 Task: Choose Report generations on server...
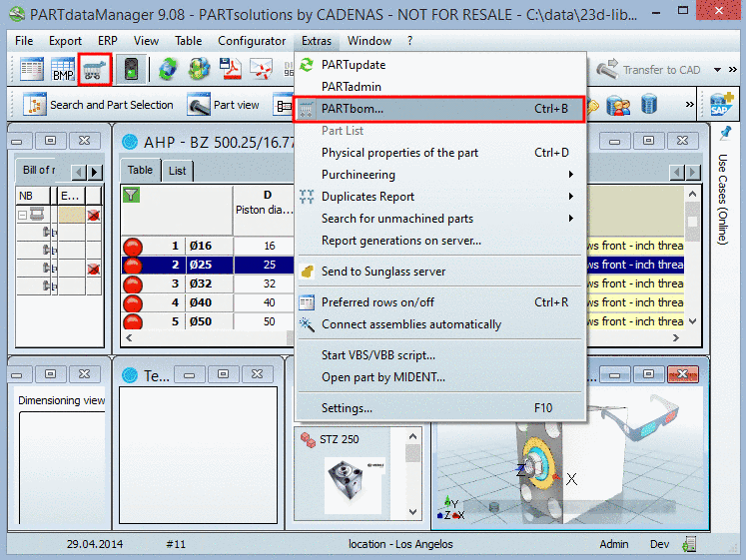[437, 241]
